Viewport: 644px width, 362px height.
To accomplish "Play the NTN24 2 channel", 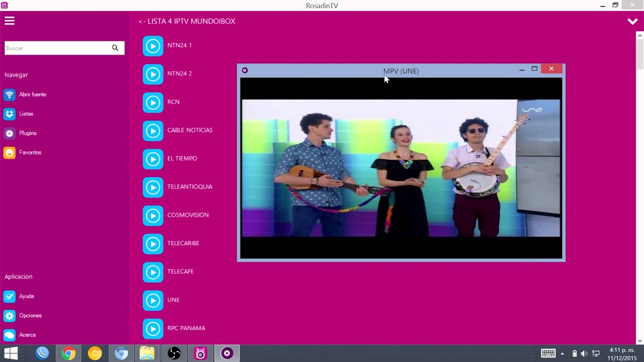I will [153, 74].
